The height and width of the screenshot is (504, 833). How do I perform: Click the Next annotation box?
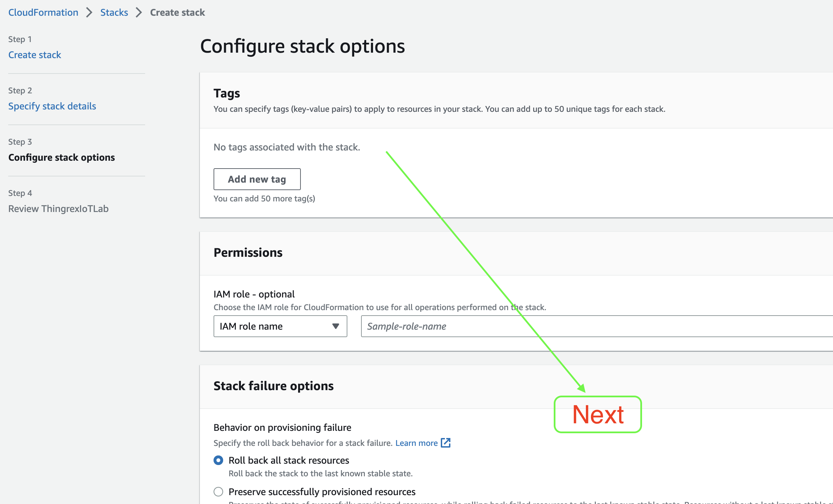pyautogui.click(x=598, y=414)
